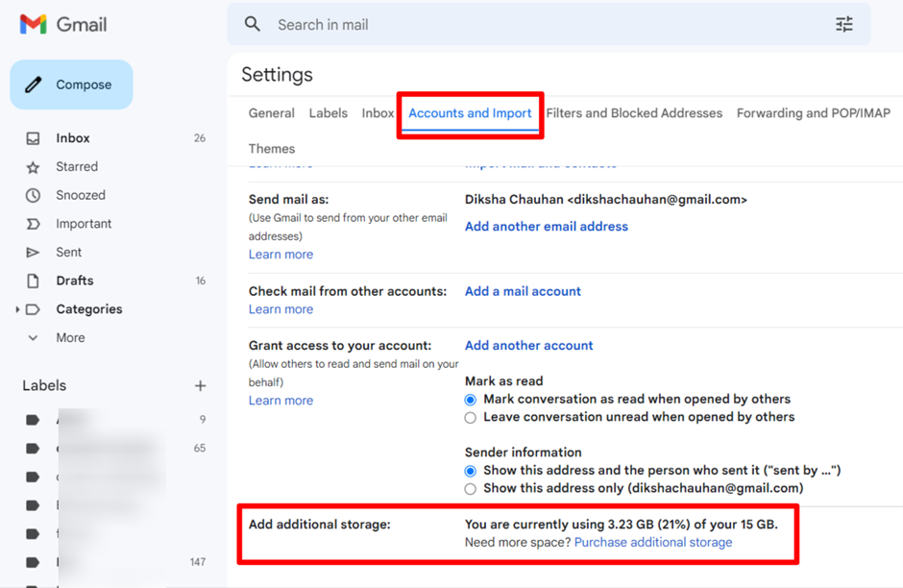Expand the Categories arrow
The height and width of the screenshot is (588, 903).
17,309
